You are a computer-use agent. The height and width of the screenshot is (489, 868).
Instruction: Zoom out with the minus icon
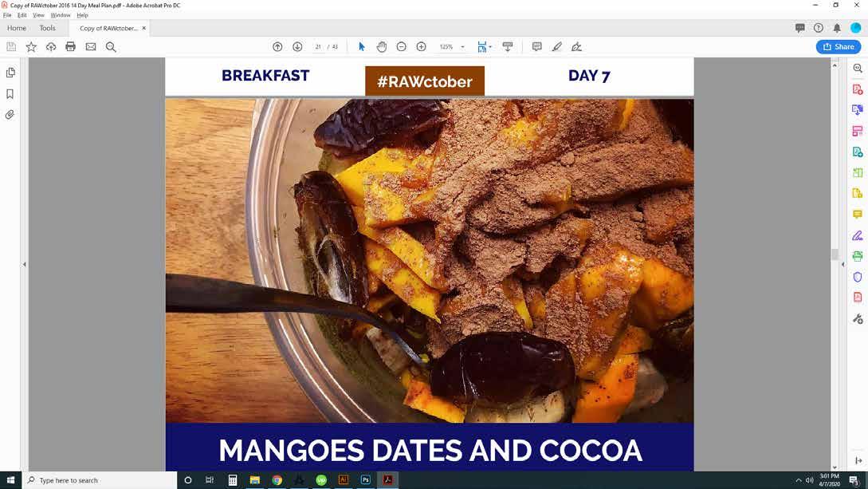(402, 47)
